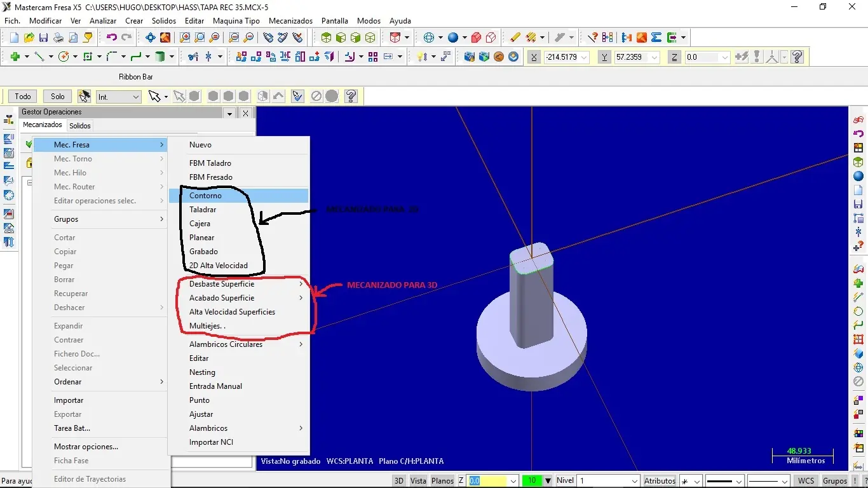Screen dimensions: 868x488
Task: Click the Isometric view green cube icon
Action: [x=326, y=37]
